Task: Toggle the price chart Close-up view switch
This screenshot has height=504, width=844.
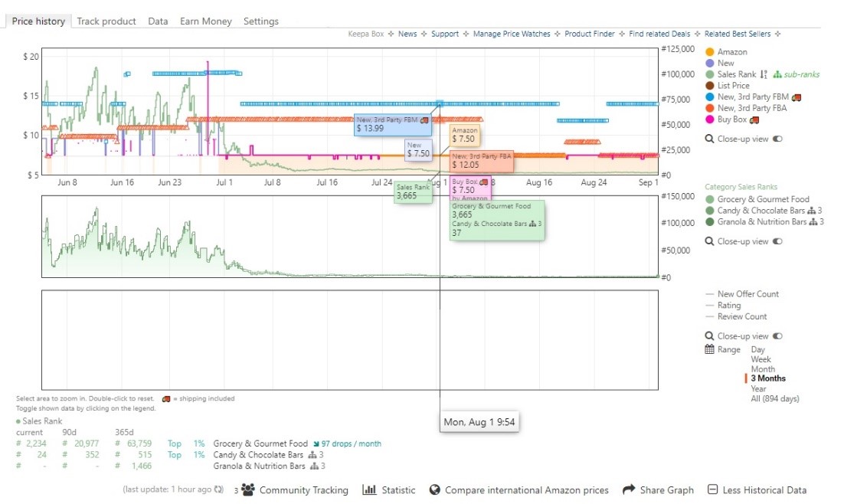Action: [x=777, y=139]
